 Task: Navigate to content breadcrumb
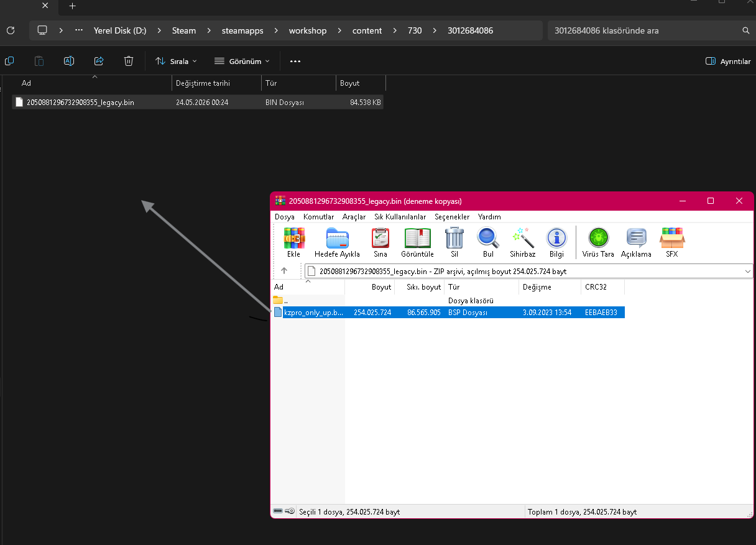point(367,30)
